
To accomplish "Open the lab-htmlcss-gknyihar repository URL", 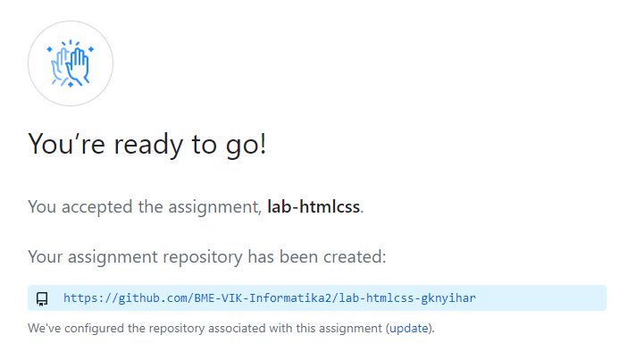I will [x=275, y=298].
